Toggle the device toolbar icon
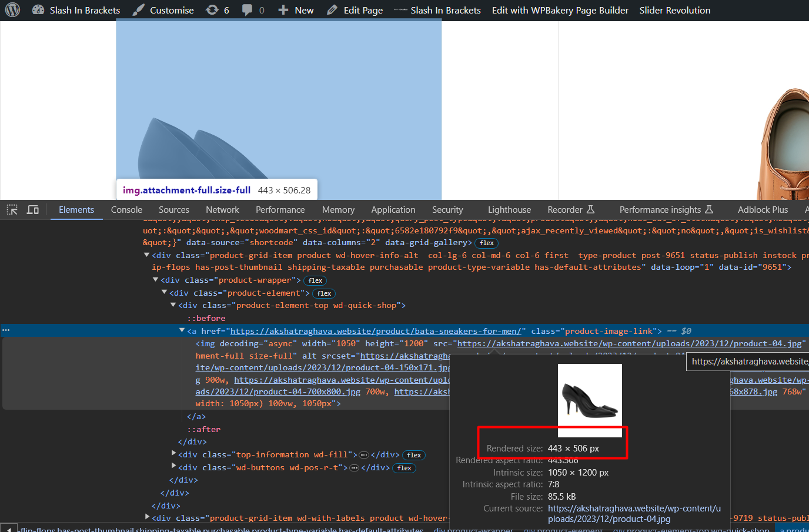The image size is (809, 532). click(x=33, y=210)
